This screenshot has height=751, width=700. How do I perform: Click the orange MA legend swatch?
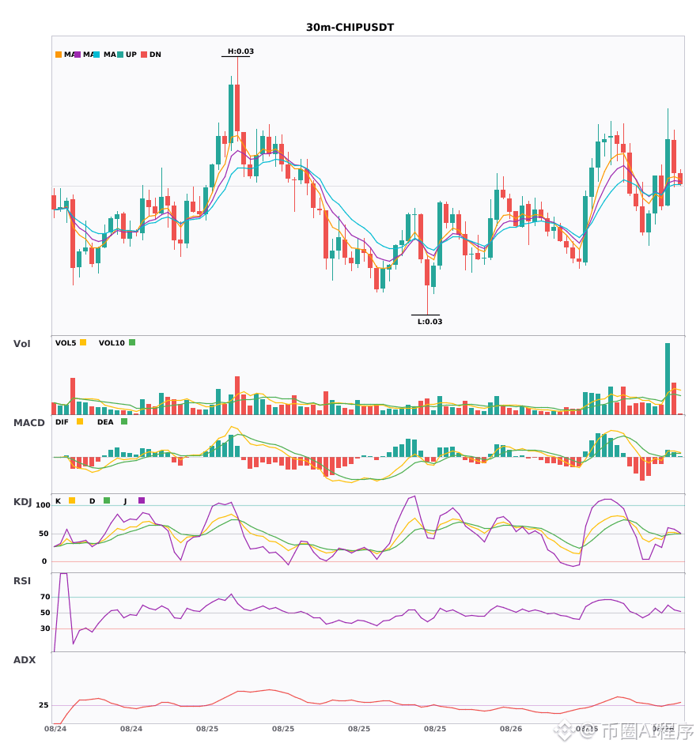(x=59, y=55)
